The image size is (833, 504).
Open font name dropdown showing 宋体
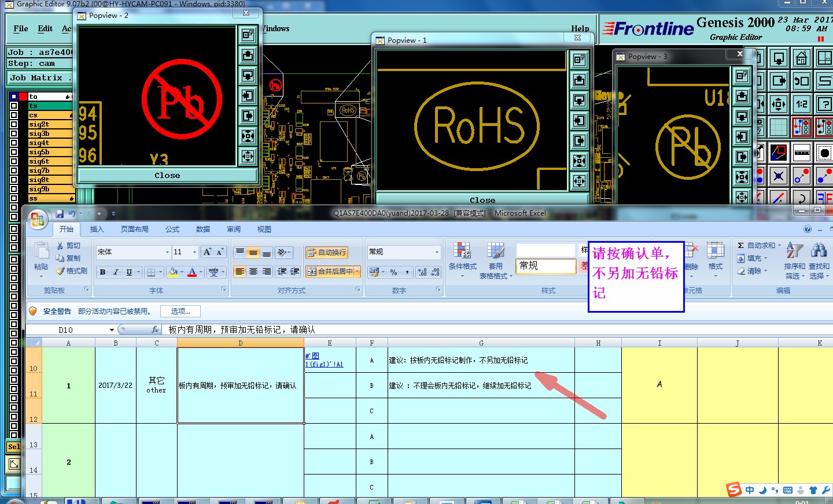tap(167, 252)
